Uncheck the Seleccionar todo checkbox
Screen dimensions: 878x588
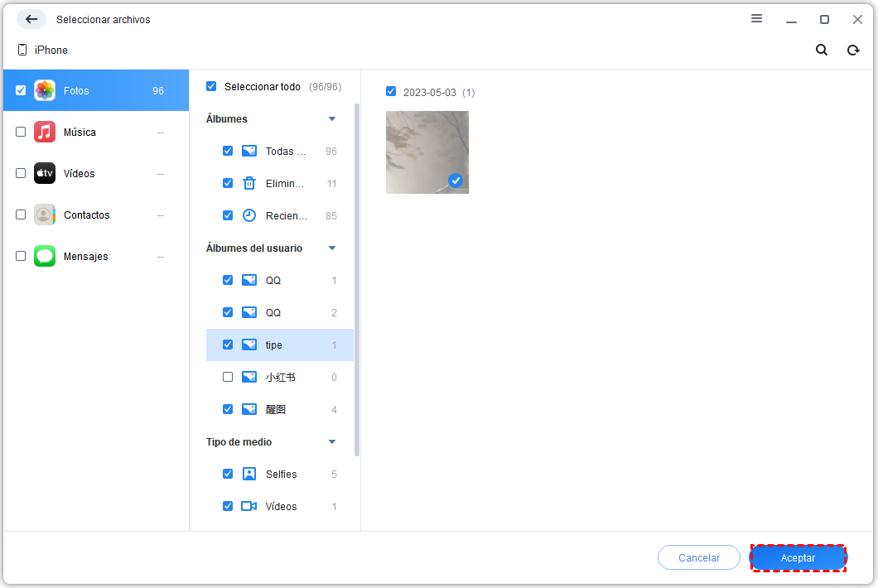tap(211, 86)
